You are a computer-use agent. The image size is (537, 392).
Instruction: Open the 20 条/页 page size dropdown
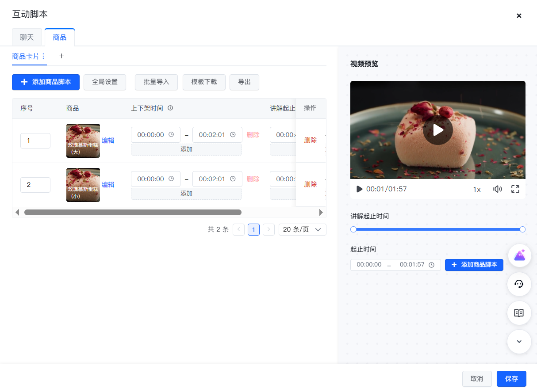(303, 229)
